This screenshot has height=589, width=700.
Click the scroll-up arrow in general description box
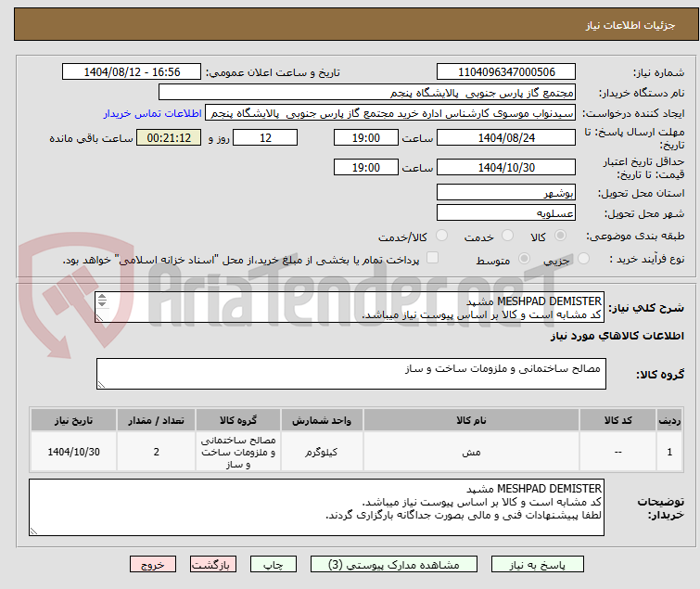pos(102,297)
